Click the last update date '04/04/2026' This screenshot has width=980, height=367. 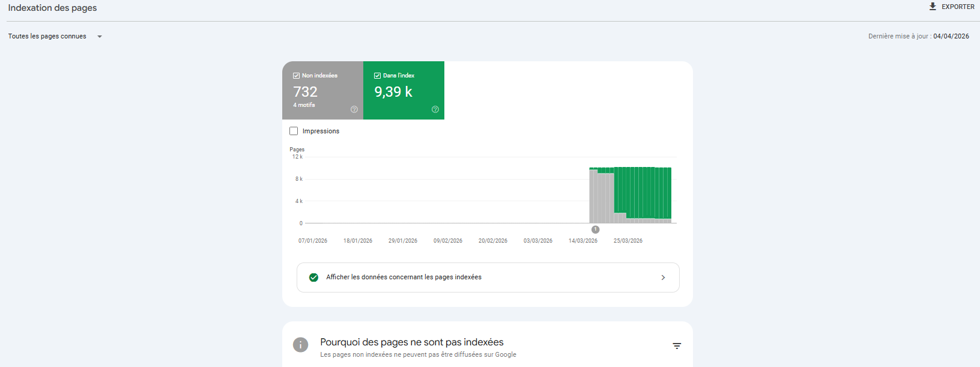(951, 36)
